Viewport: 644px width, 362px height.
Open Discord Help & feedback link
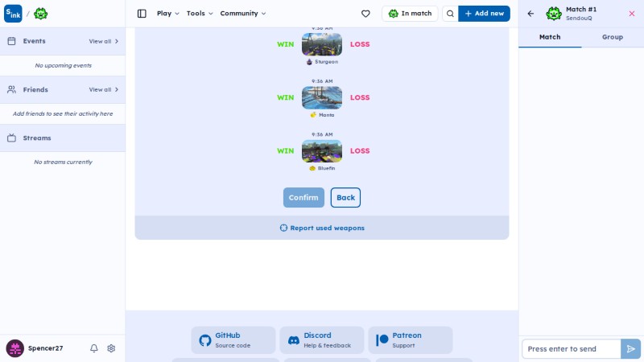click(322, 340)
